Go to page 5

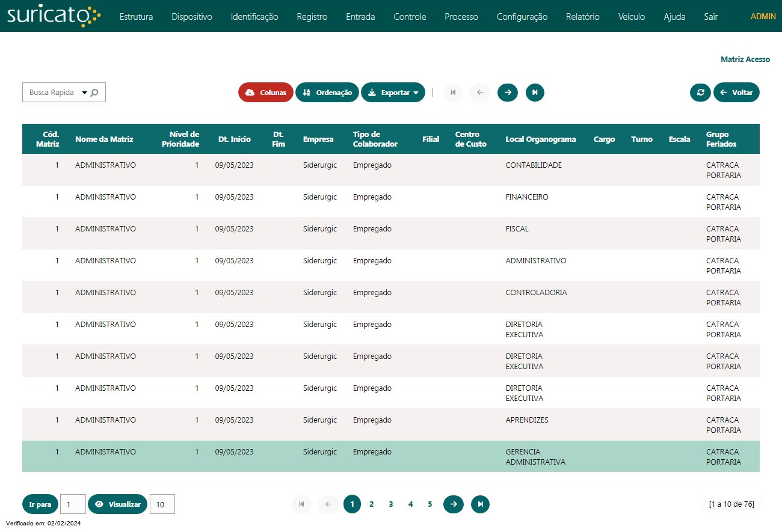click(429, 504)
